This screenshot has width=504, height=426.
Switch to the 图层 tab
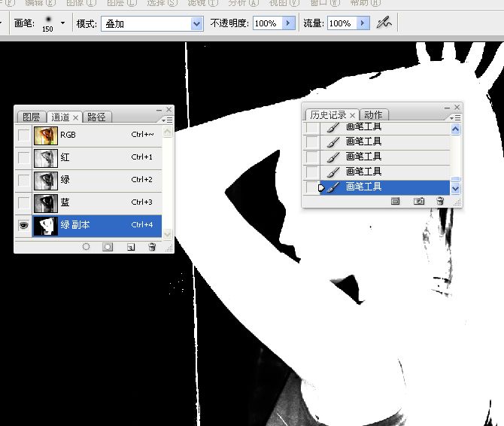pyautogui.click(x=32, y=117)
